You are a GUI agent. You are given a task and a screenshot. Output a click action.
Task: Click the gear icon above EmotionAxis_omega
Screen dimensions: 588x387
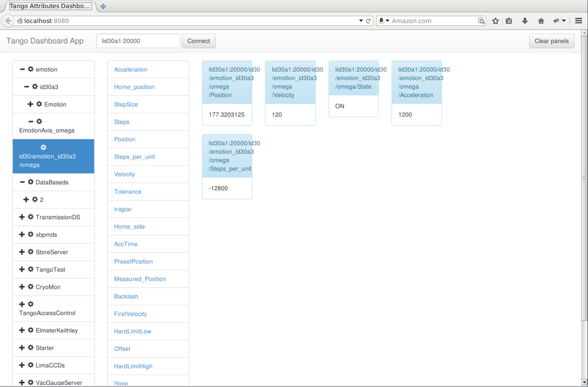coord(39,122)
